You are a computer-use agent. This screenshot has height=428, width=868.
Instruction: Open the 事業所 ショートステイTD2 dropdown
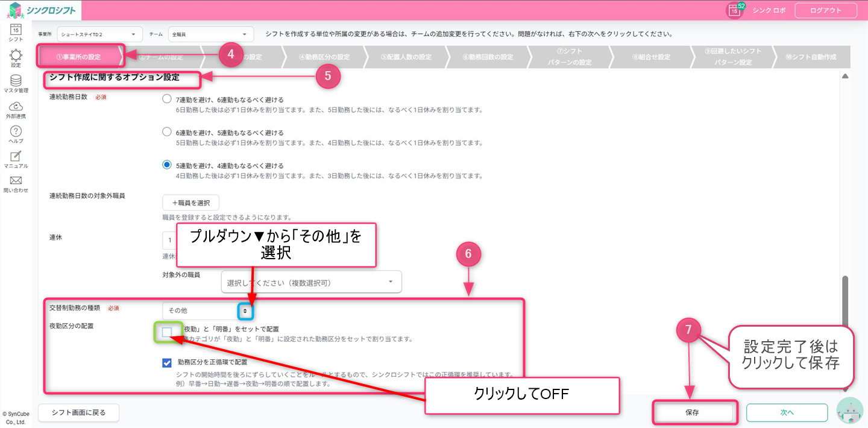[99, 34]
